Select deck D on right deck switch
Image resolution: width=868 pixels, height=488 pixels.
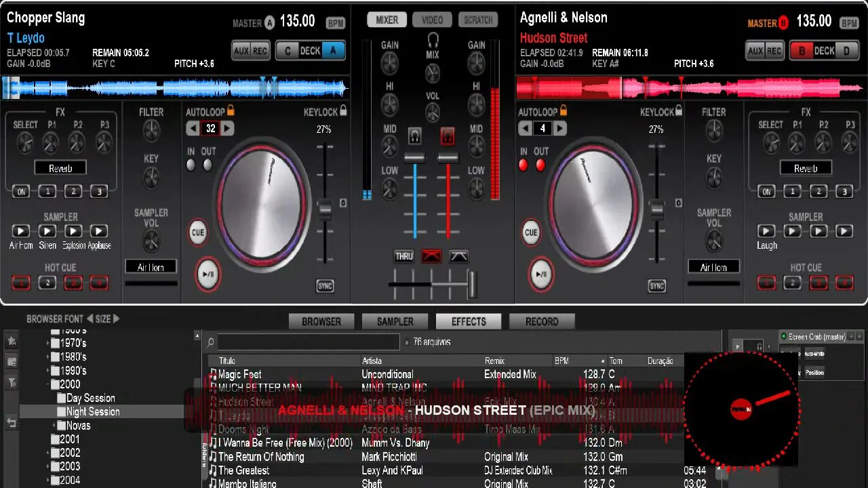click(846, 50)
